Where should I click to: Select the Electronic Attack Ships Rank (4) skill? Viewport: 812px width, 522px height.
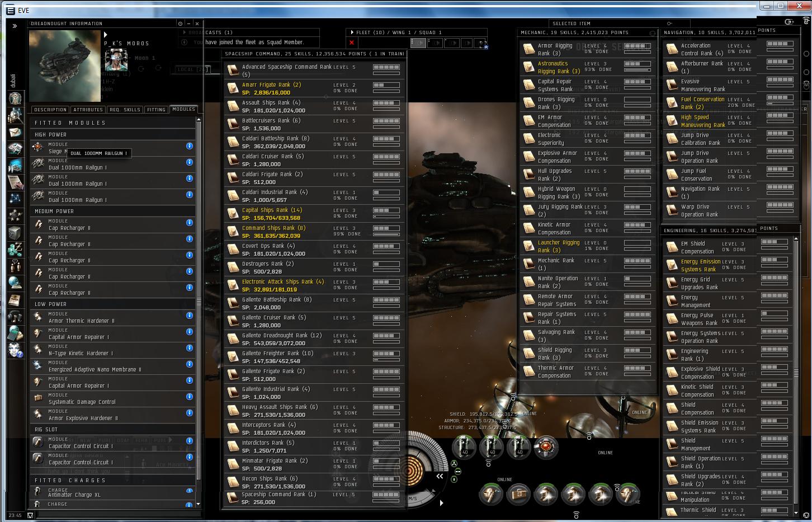click(x=315, y=285)
